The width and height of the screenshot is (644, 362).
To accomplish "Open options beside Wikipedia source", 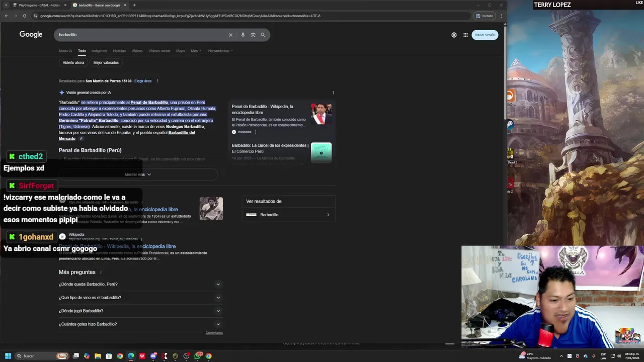I will point(255,132).
